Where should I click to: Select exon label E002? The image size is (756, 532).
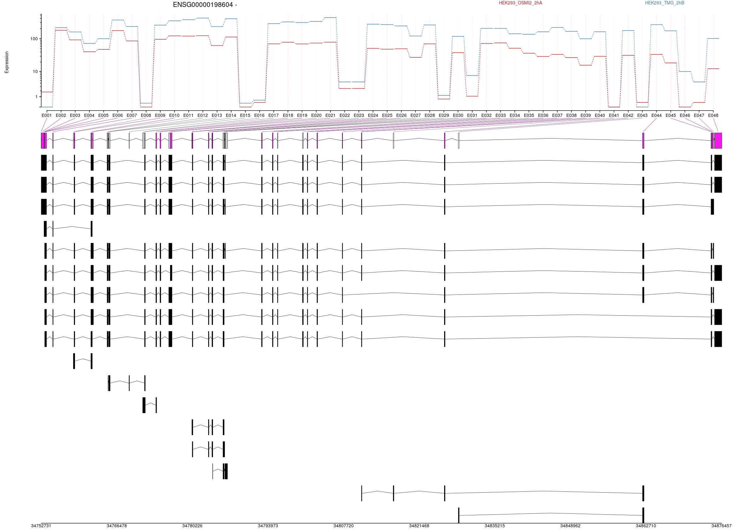click(60, 116)
